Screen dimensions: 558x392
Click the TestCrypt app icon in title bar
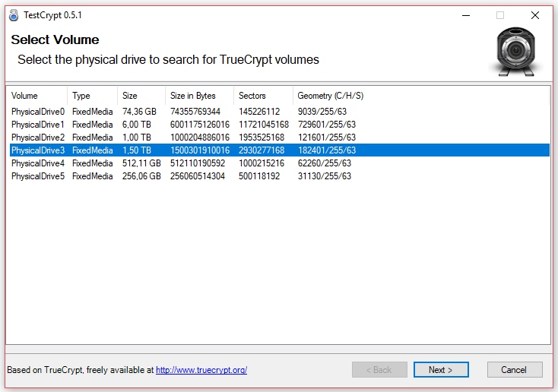[x=14, y=15]
